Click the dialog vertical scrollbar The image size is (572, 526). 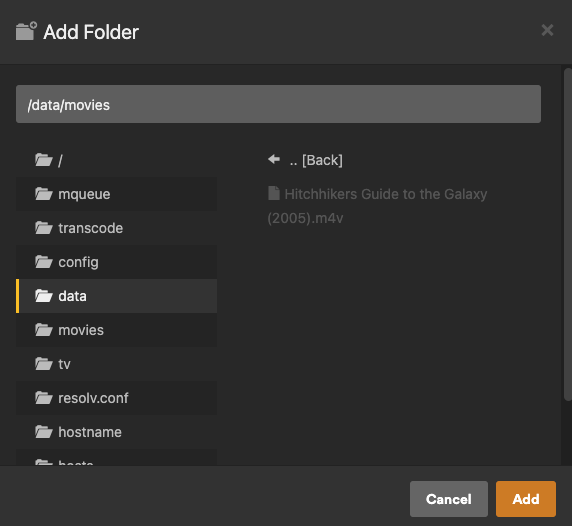point(568,235)
